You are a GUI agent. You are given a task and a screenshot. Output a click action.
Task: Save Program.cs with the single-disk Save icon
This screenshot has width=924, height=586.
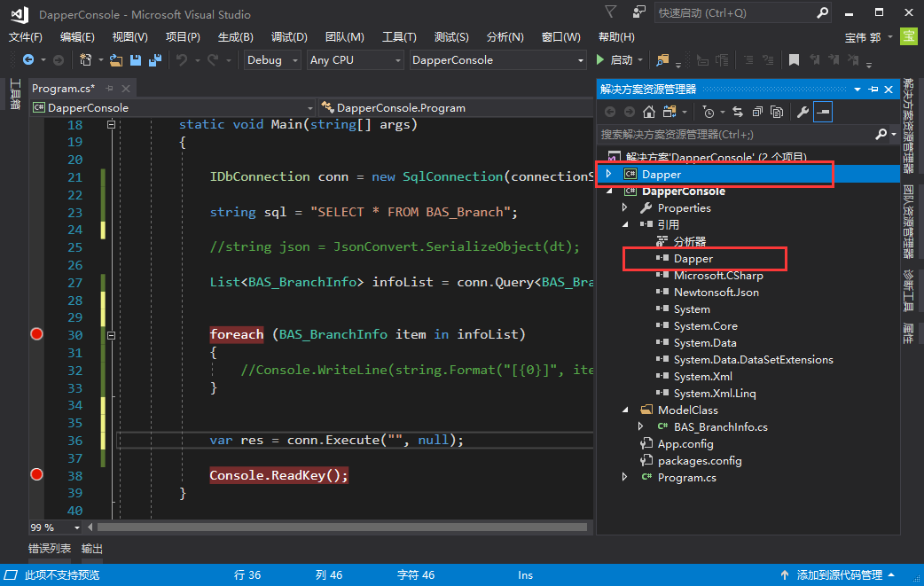[136, 59]
